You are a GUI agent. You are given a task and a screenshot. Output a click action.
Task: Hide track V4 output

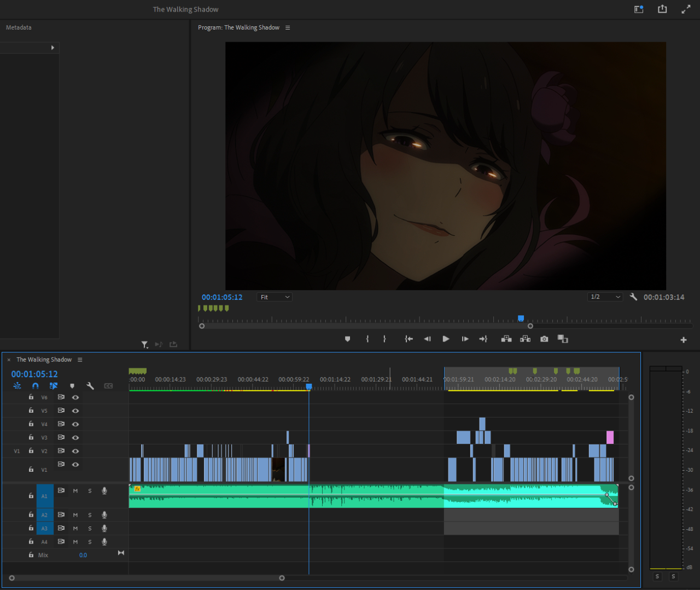tap(75, 424)
